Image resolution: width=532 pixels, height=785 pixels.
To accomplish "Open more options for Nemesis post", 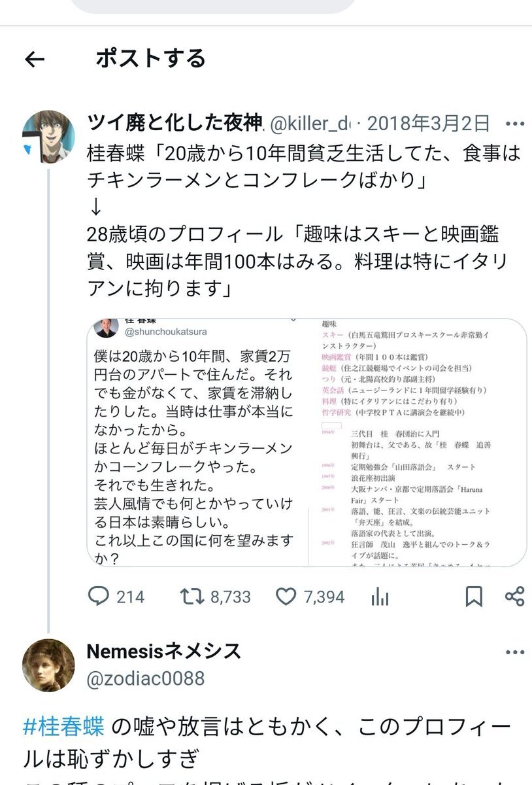I will [x=515, y=652].
